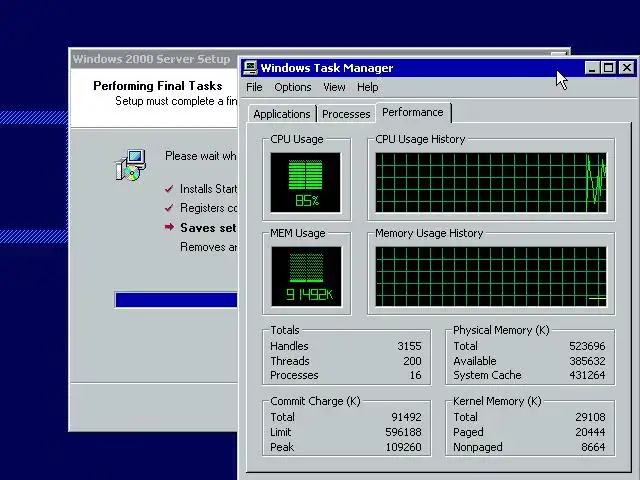This screenshot has height=480, width=640.
Task: Click Physical Memory Total 523696
Action: (x=587, y=346)
